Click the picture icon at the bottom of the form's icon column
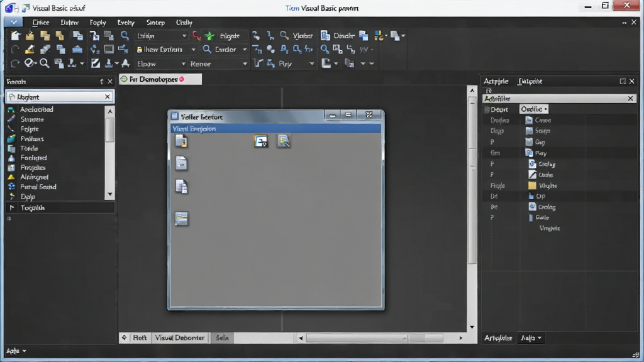This screenshot has height=362, width=644. (x=181, y=218)
